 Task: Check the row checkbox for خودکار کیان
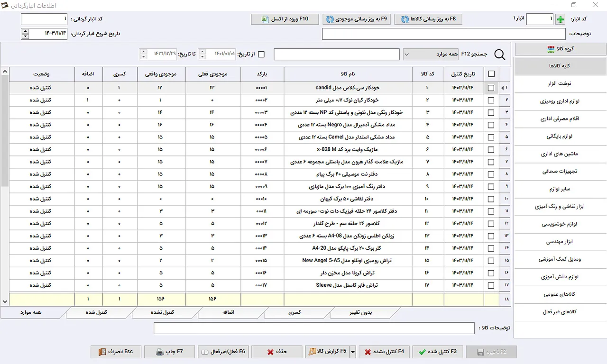[491, 100]
